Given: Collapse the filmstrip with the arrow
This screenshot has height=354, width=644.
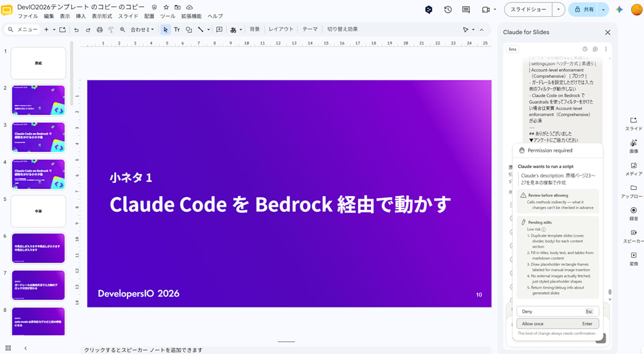Looking at the screenshot, I should point(26,348).
